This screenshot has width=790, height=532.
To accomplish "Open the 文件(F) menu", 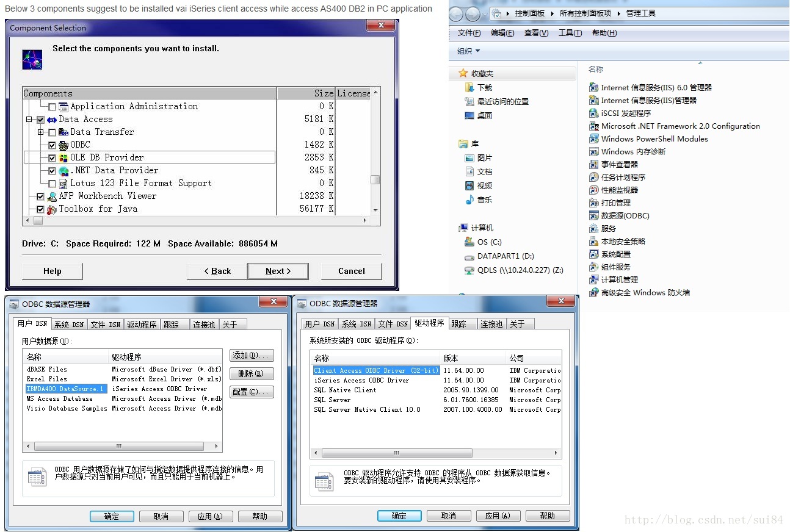I will (469, 33).
